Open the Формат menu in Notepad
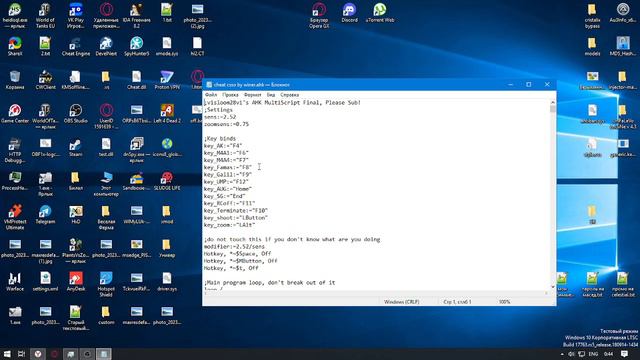Image resolution: width=640 pixels, height=360 pixels. point(252,95)
